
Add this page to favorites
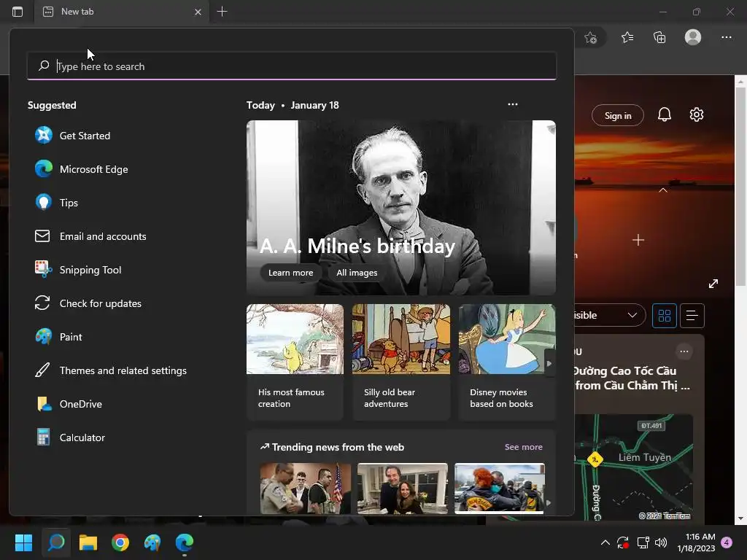point(591,37)
